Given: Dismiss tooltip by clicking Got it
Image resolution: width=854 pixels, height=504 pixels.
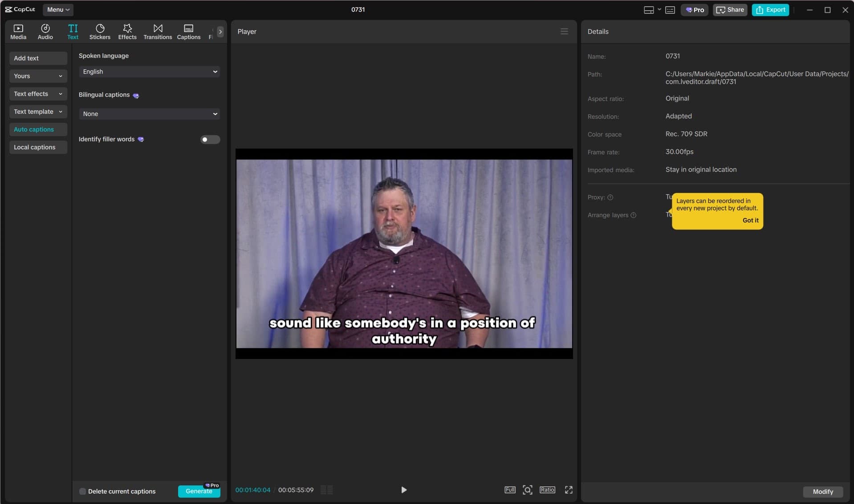Looking at the screenshot, I should pos(750,220).
